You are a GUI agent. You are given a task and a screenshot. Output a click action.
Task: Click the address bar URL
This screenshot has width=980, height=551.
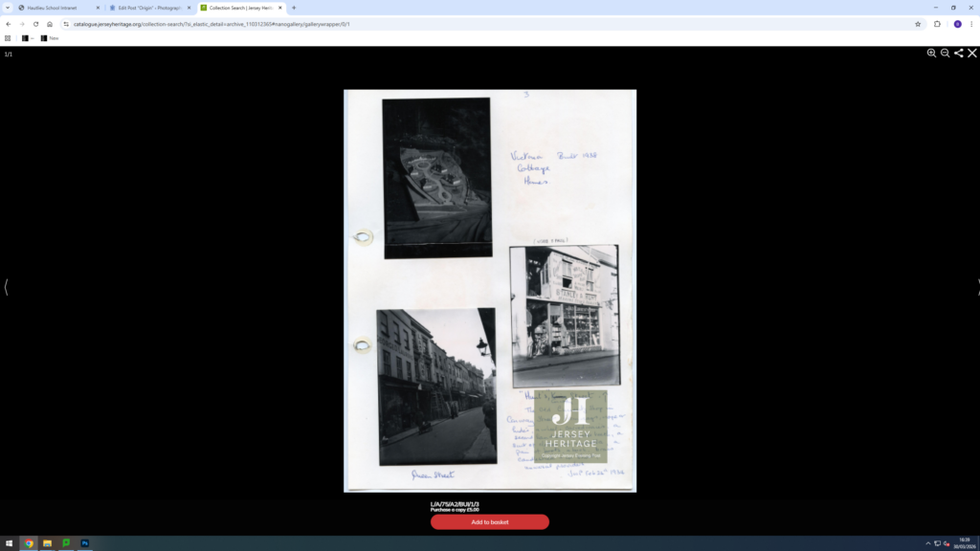tap(211, 24)
